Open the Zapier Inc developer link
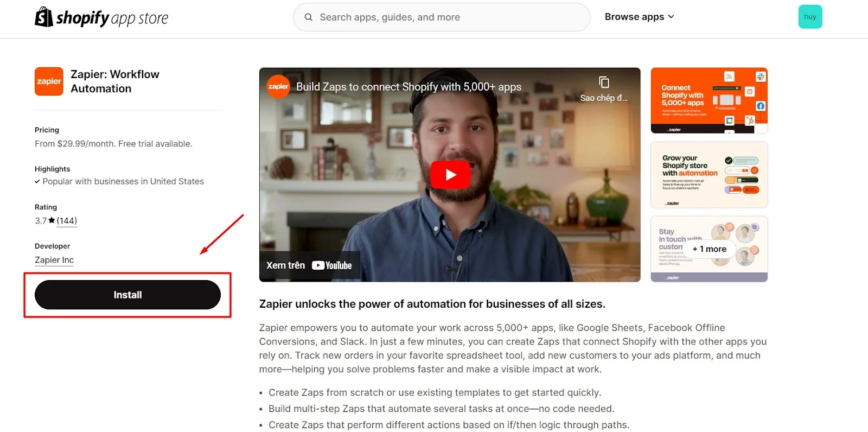The width and height of the screenshot is (868, 432). (54, 260)
